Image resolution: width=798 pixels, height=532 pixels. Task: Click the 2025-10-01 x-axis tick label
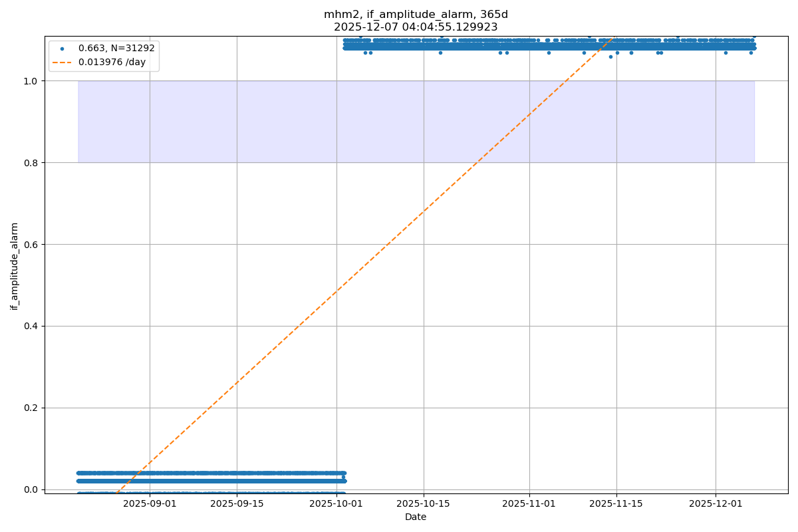click(336, 504)
